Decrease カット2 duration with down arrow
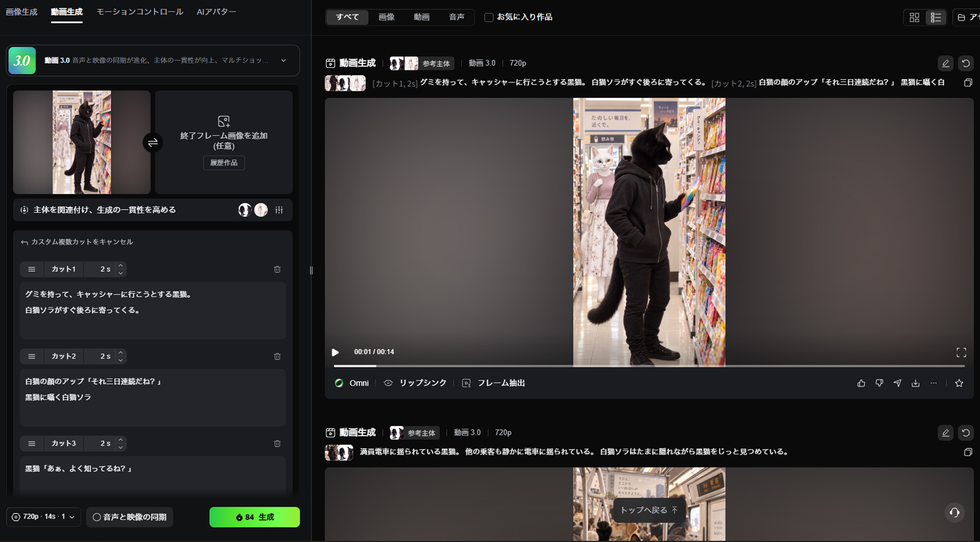The image size is (980, 542). coord(120,360)
